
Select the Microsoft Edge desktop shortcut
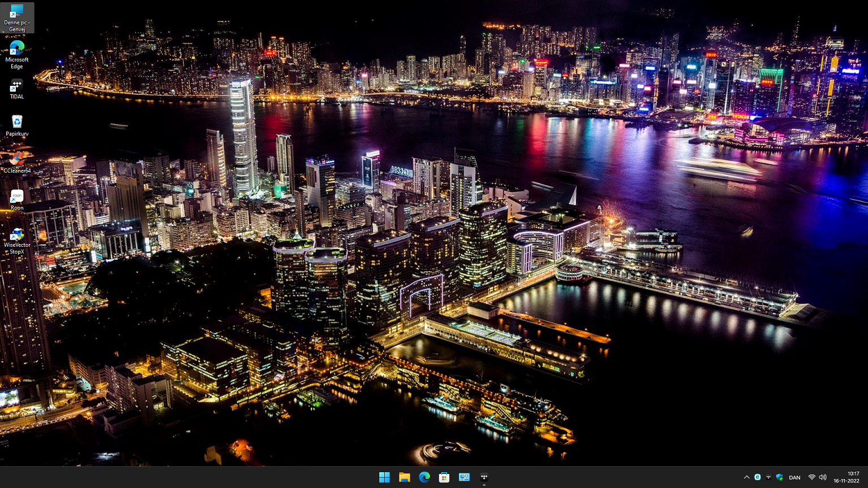click(x=17, y=54)
